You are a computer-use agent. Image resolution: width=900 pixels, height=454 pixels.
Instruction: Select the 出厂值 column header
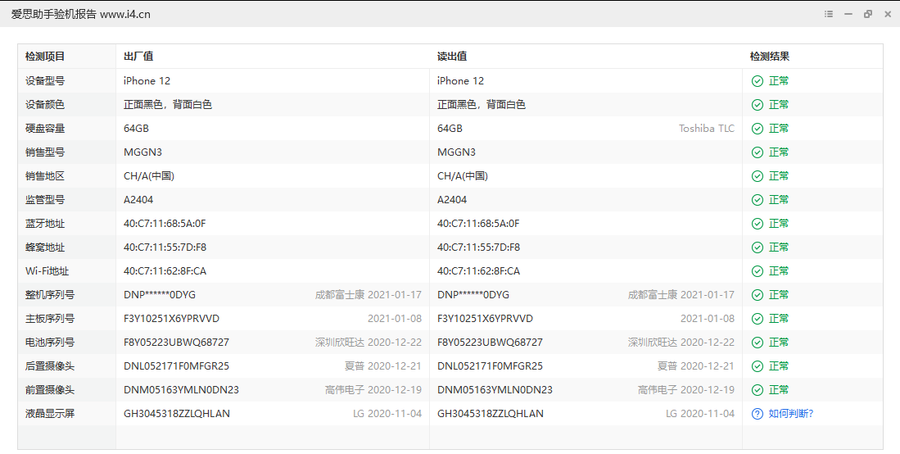pos(138,56)
